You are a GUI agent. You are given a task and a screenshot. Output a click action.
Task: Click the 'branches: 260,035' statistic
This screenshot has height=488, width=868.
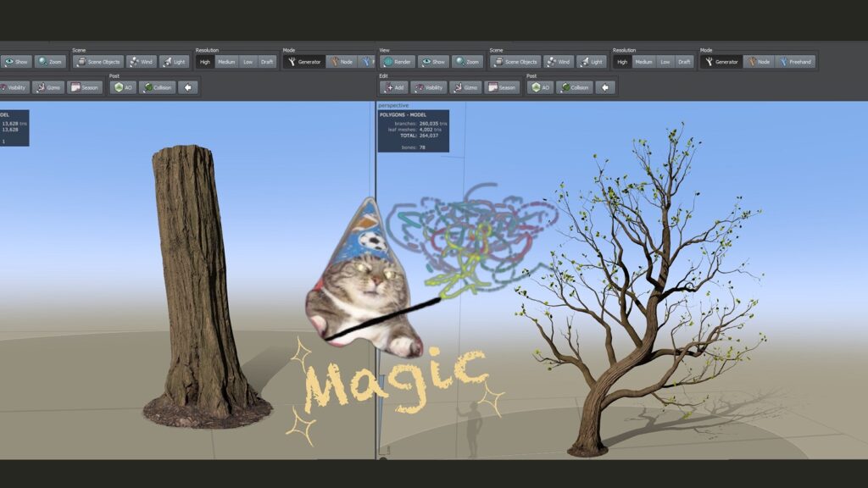coord(420,124)
